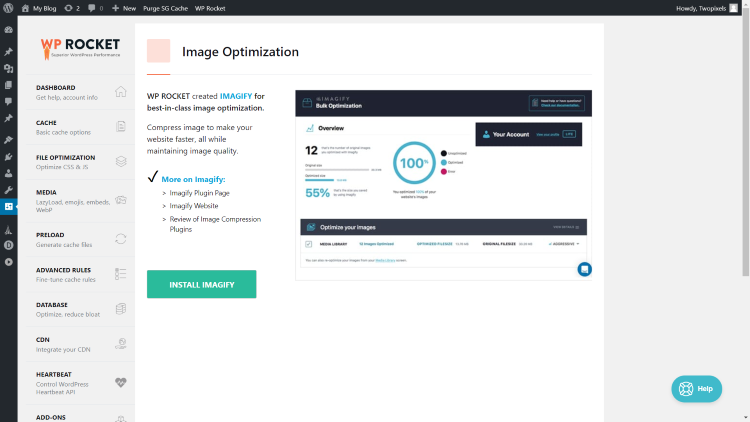Click the Image Optimization heading icon

(x=158, y=51)
